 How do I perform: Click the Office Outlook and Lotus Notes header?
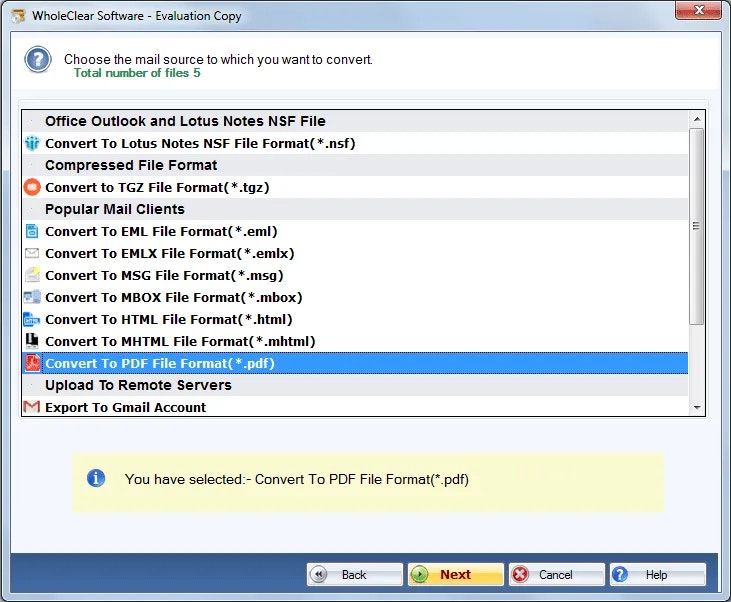click(x=355, y=121)
